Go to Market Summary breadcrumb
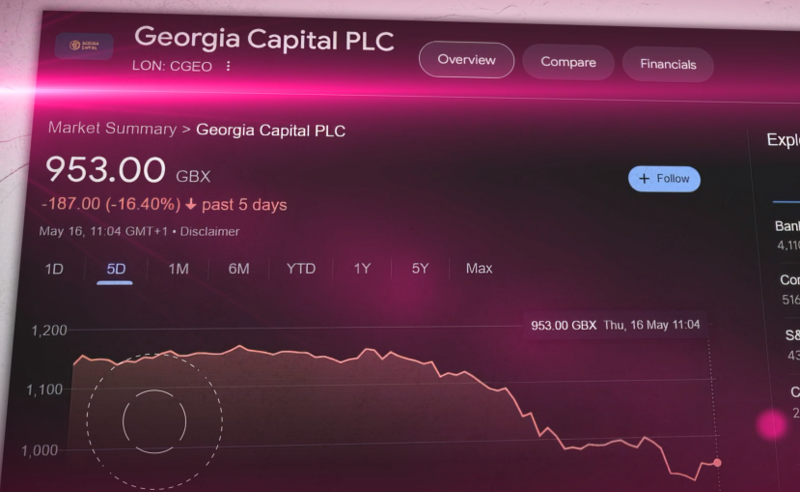Image resolution: width=800 pixels, height=492 pixels. [112, 128]
